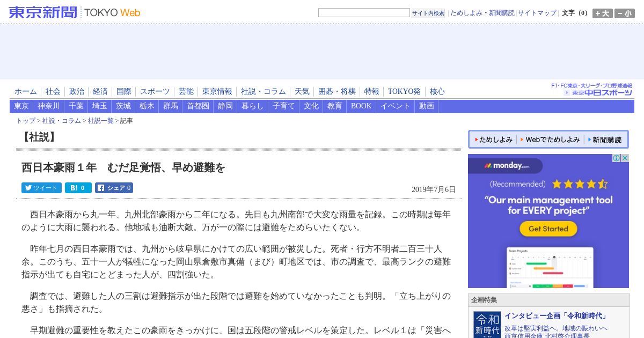Image resolution: width=644 pixels, height=338 pixels.
Task: Select the 埼玉 regional tab
Action: click(100, 106)
